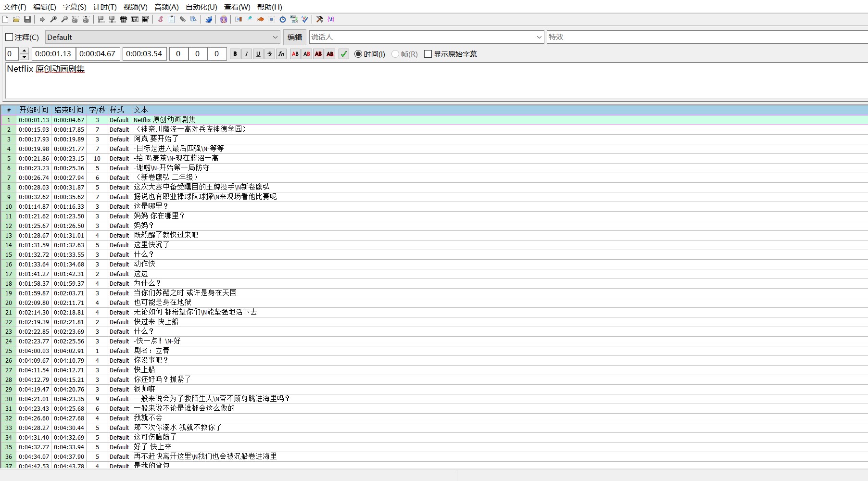Click the duration field 0:00:03.54
Viewport: 868px width, 481px height.
click(x=144, y=54)
